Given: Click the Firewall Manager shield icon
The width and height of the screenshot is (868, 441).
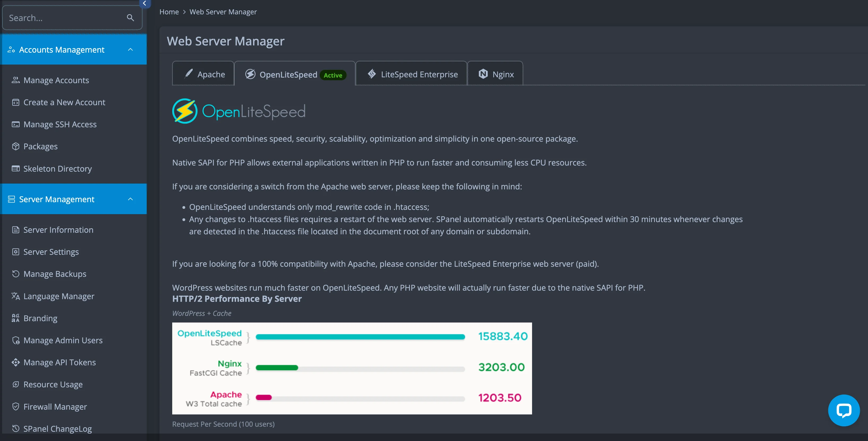Looking at the screenshot, I should (15, 407).
